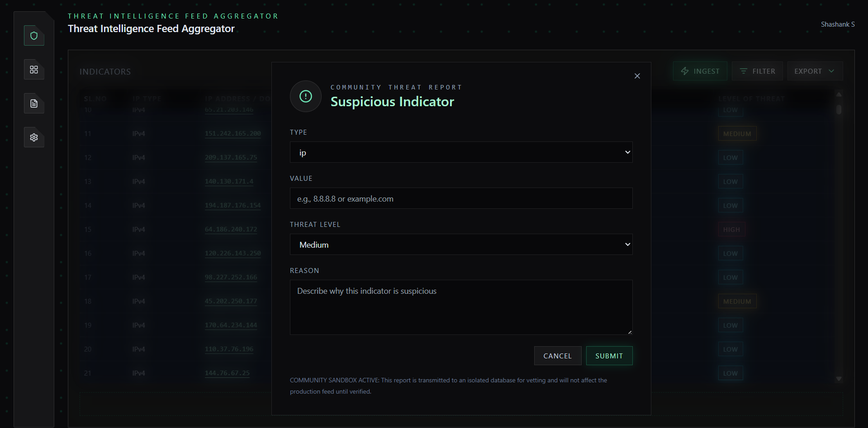This screenshot has height=428, width=868.
Task: Focus the Value input field
Action: click(461, 198)
